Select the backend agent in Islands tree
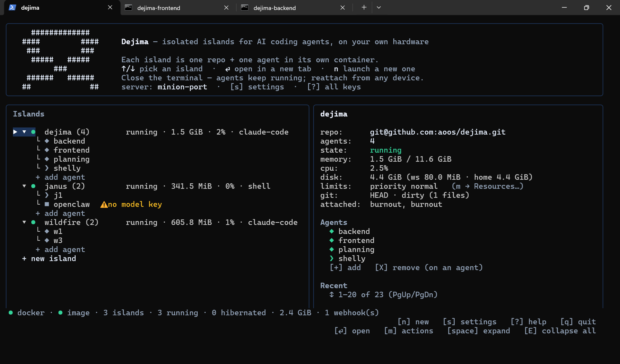The width and height of the screenshot is (620, 364). point(69,141)
